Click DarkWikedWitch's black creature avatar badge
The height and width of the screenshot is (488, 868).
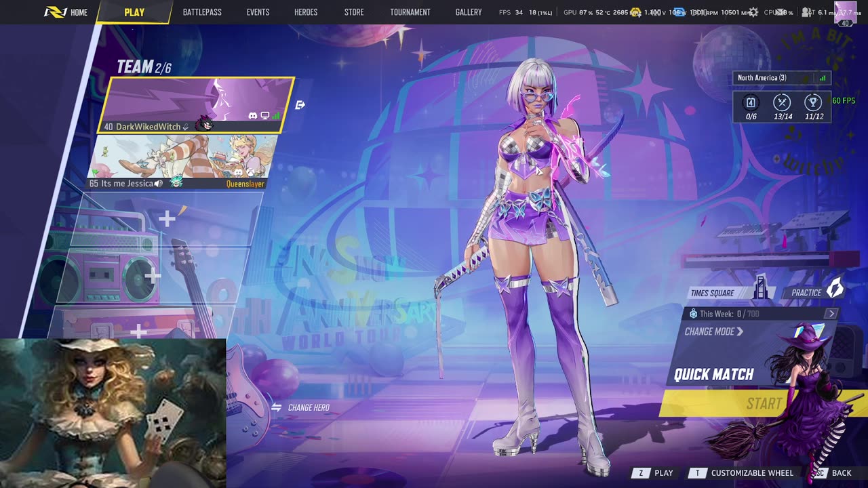[204, 124]
